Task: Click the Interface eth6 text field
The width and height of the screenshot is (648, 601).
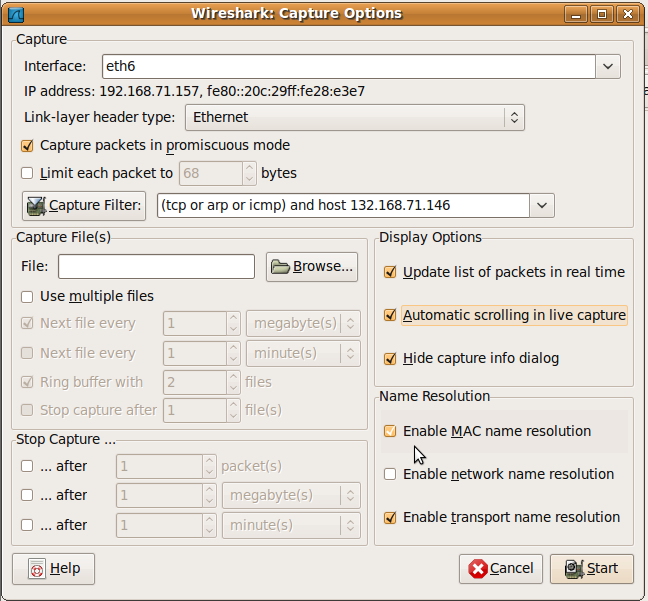Action: click(349, 67)
